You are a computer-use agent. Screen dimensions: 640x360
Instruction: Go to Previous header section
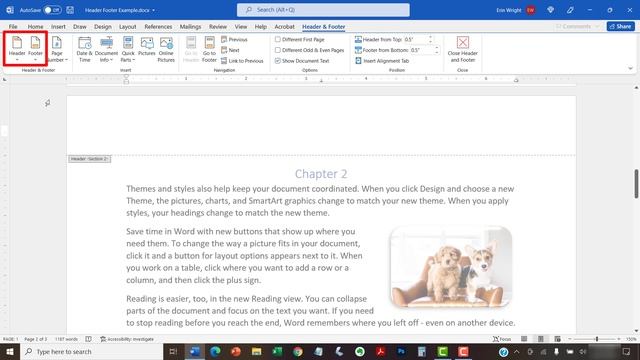234,40
